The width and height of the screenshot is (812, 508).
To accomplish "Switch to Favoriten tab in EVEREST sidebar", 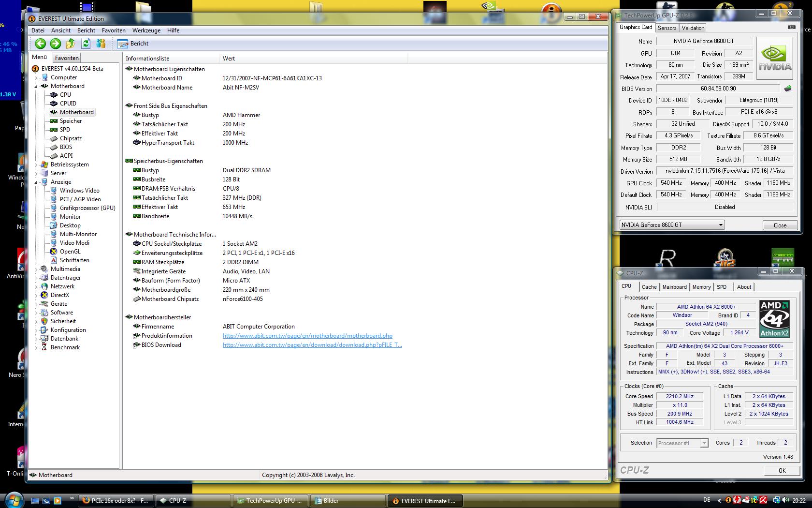I will click(67, 58).
